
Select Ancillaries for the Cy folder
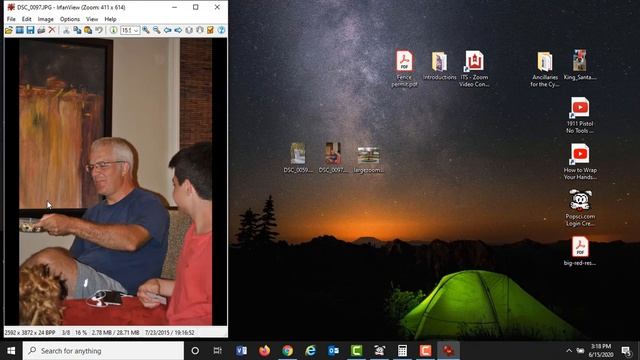tap(544, 69)
